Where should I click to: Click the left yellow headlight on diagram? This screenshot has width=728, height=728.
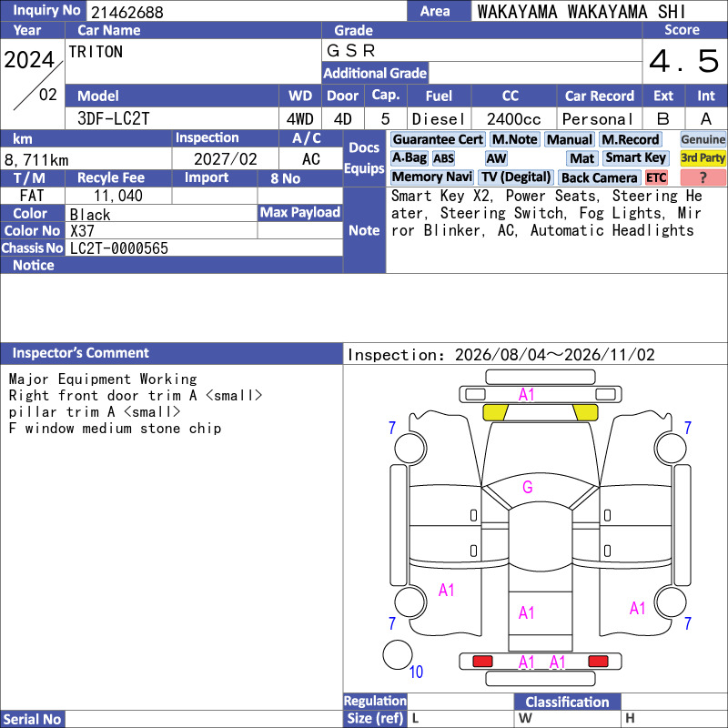click(x=495, y=412)
